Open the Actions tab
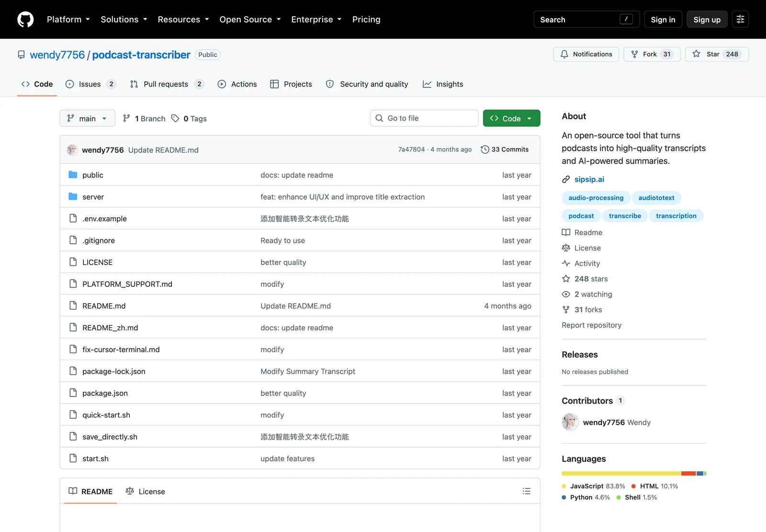 (237, 84)
